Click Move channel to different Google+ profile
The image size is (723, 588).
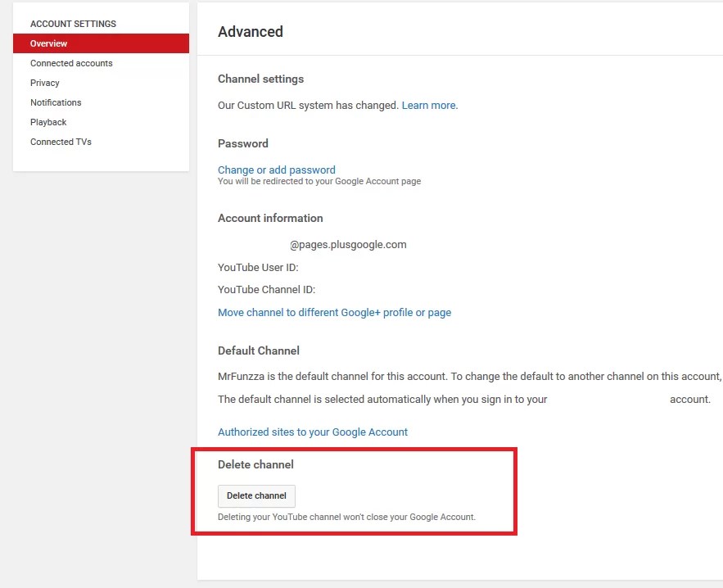pos(334,312)
